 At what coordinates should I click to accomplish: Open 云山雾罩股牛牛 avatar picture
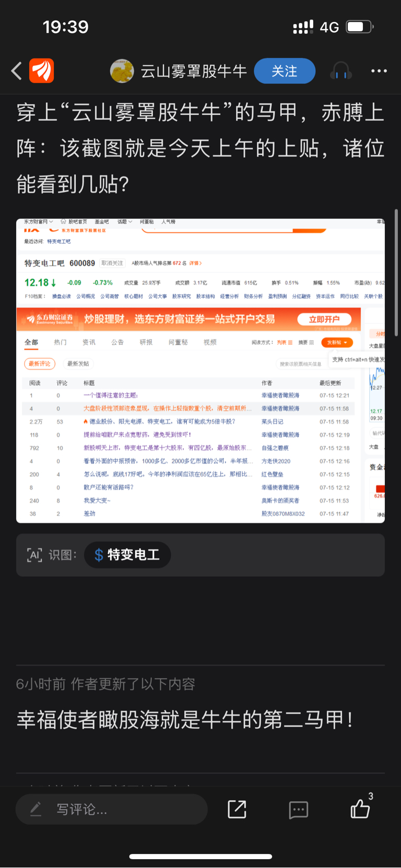pos(122,71)
